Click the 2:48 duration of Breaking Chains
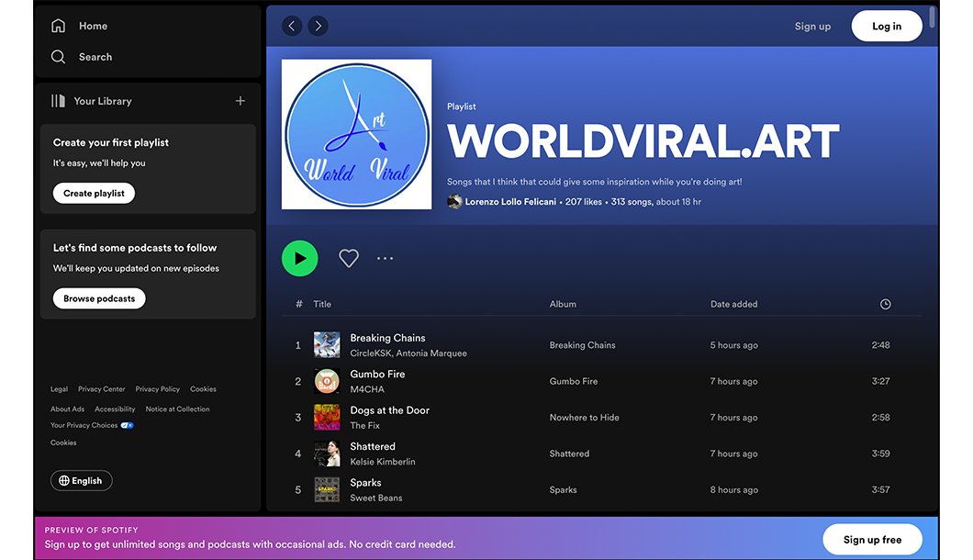This screenshot has height=560, width=973. click(x=880, y=345)
